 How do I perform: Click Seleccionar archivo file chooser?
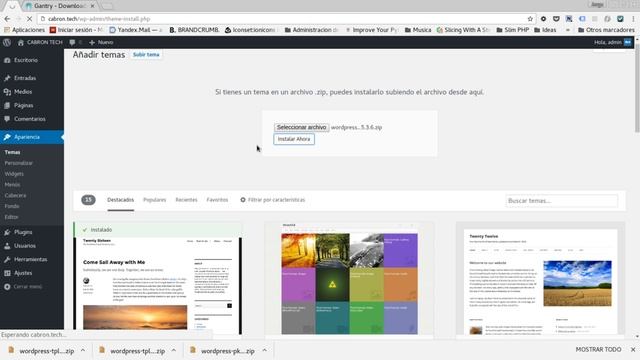[x=301, y=127]
